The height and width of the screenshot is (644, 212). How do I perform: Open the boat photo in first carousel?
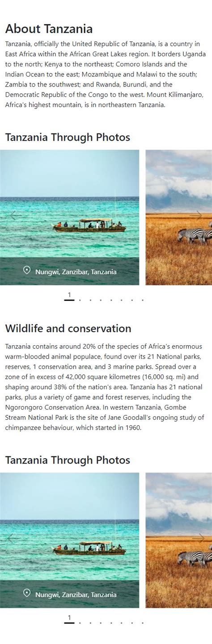click(x=70, y=217)
